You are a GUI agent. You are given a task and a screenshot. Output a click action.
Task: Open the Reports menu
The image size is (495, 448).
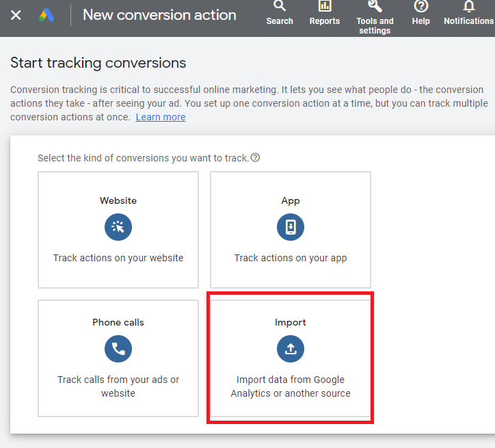[325, 14]
